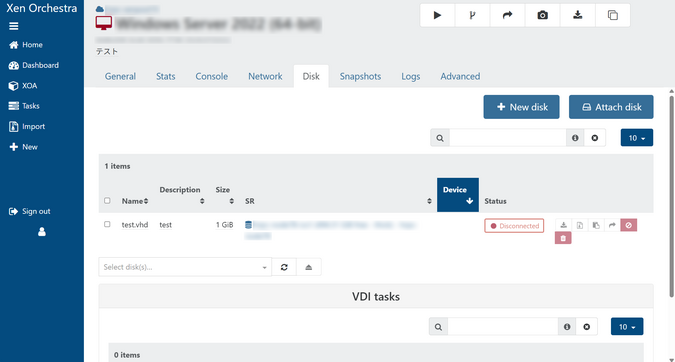This screenshot has height=362, width=675.
Task: Go to Home in sidebar
Action: 26,45
